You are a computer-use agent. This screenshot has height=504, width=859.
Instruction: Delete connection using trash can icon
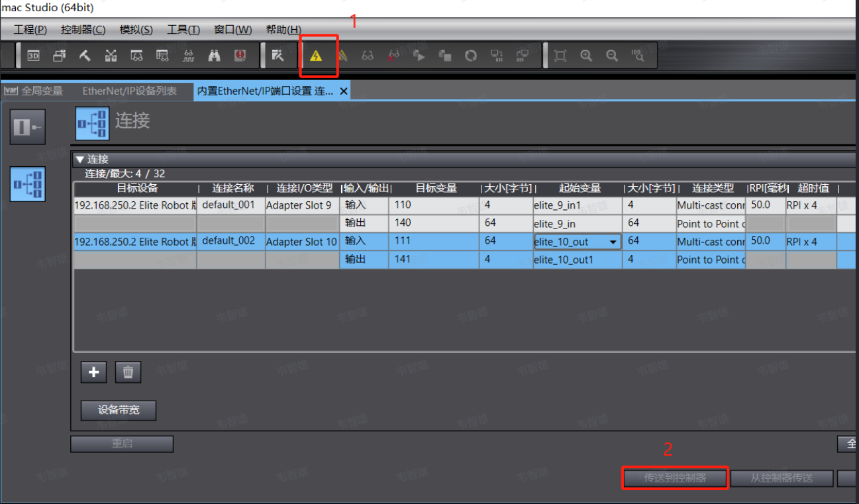[x=128, y=372]
